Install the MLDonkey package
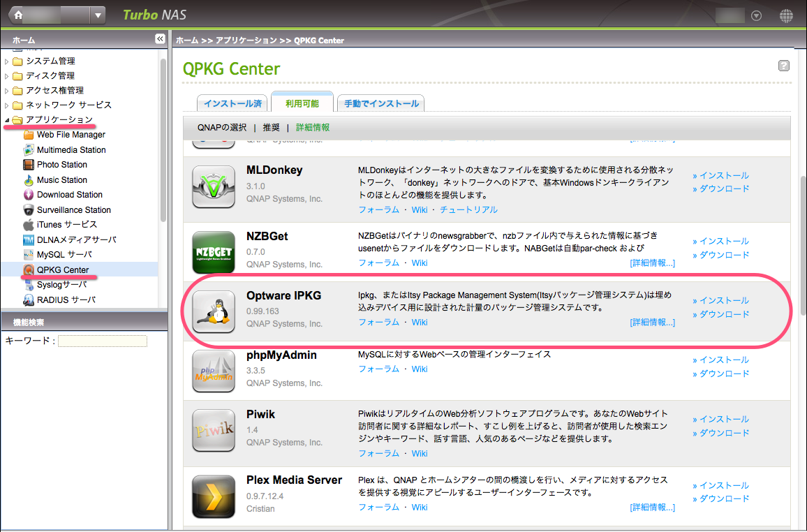This screenshot has width=807, height=532. 720,175
